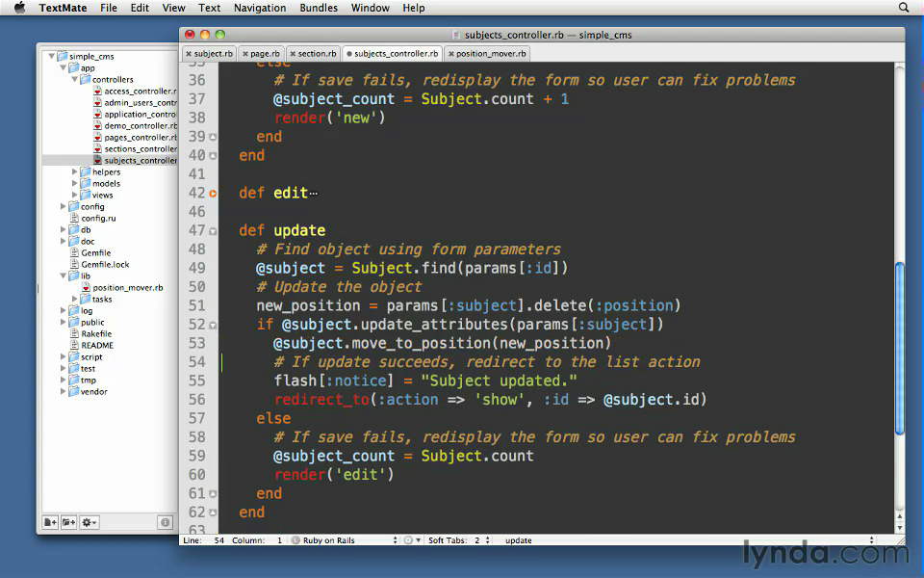
Task: Unfold the edit method at line 42
Action: click(213, 193)
